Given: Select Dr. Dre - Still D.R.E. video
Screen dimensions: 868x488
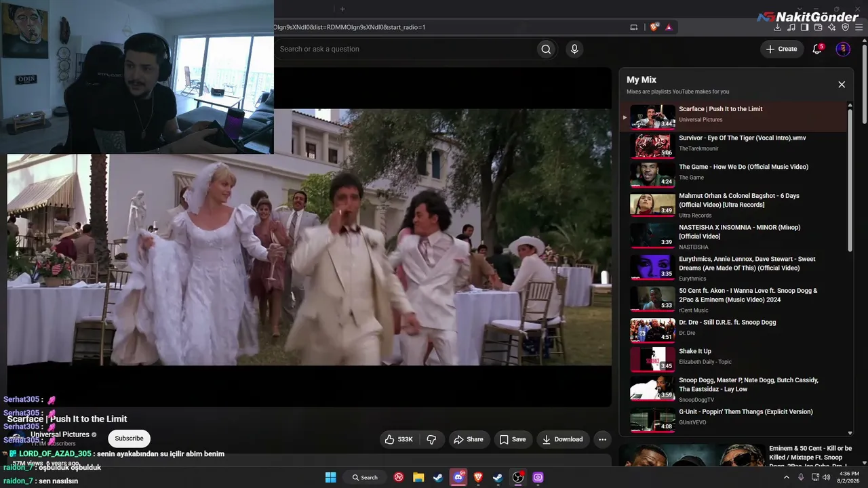Looking at the screenshot, I should (x=734, y=330).
